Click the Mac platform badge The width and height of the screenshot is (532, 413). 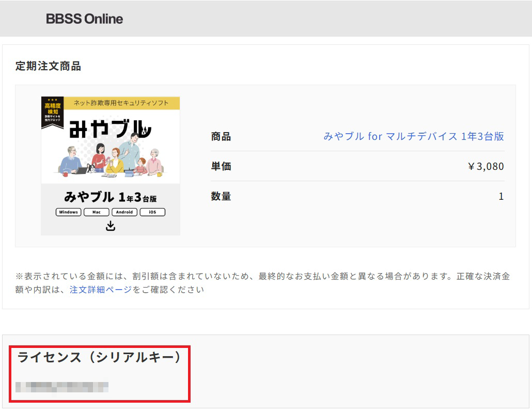click(x=97, y=212)
